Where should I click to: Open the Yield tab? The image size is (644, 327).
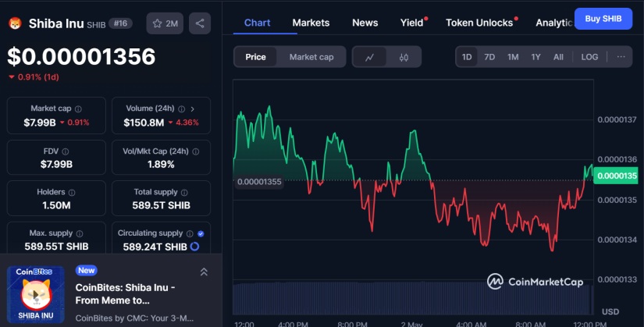tap(412, 23)
